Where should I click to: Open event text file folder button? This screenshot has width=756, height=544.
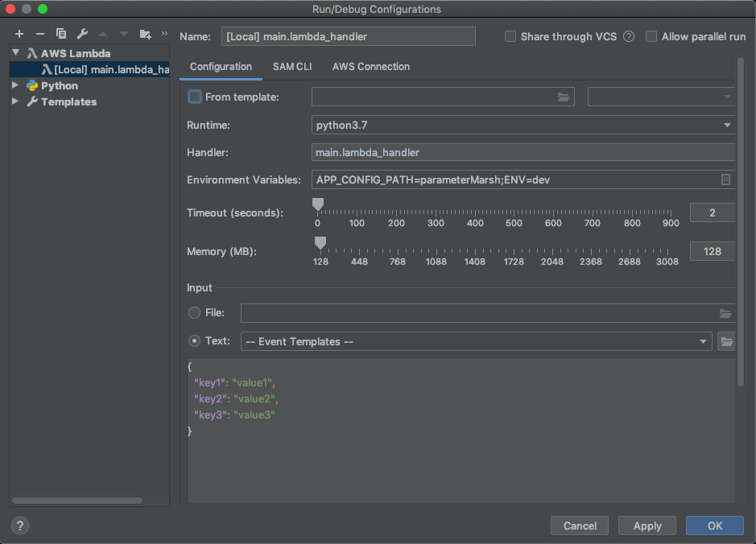(726, 342)
